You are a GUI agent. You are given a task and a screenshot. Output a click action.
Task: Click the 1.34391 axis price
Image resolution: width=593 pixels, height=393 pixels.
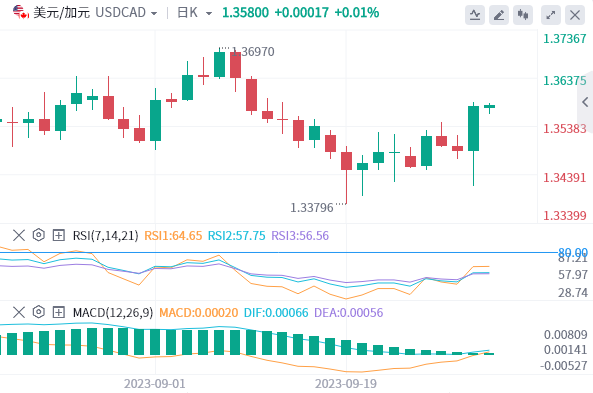coord(565,177)
